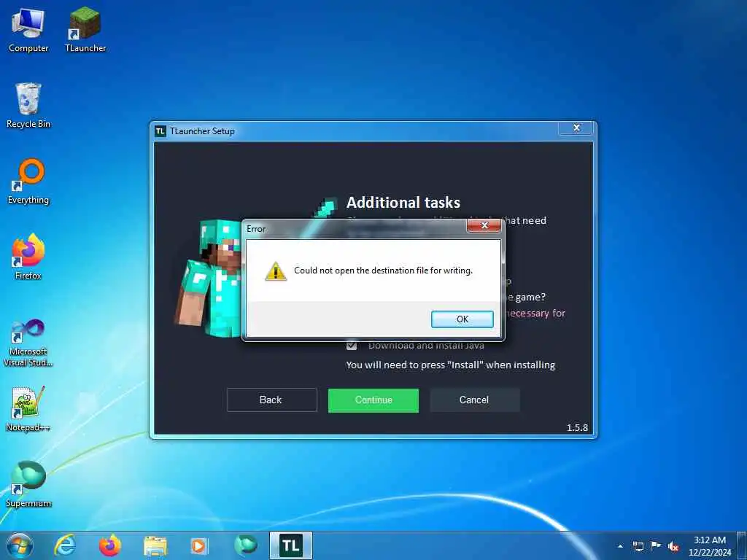The width and height of the screenshot is (747, 560).
Task: Select the Recycle Bin icon
Action: (28, 106)
